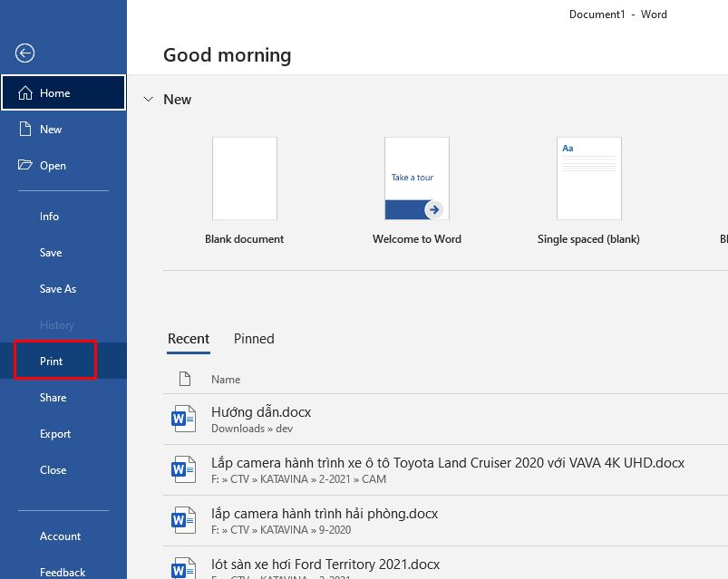Click the Home house icon
This screenshot has height=579, width=728.
coord(25,92)
